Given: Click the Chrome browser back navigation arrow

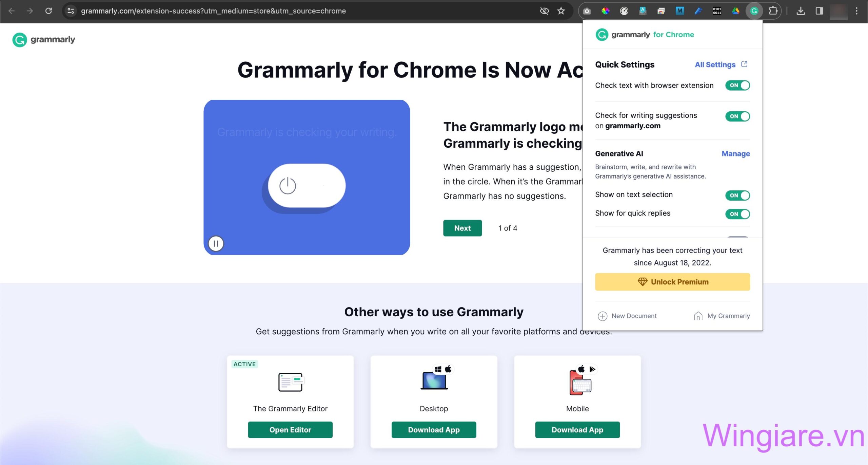Looking at the screenshot, I should point(12,11).
